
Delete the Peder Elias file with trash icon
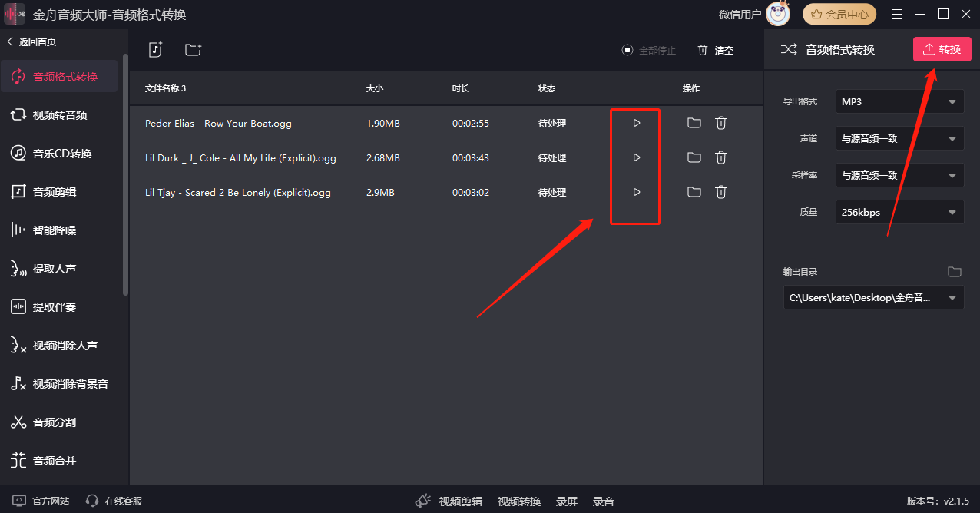(720, 122)
